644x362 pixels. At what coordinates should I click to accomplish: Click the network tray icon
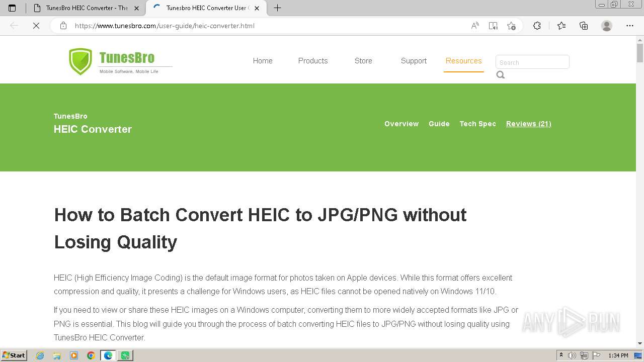click(x=585, y=355)
